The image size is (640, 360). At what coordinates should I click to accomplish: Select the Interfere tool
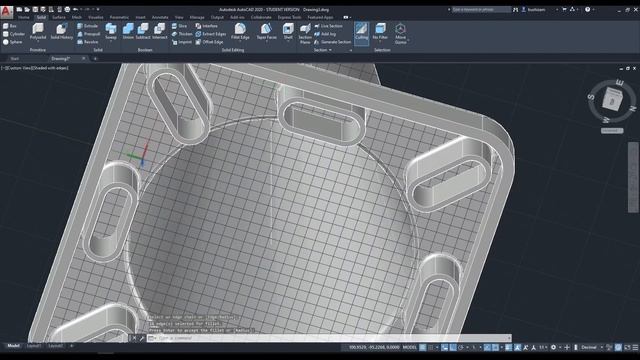[x=207, y=26]
